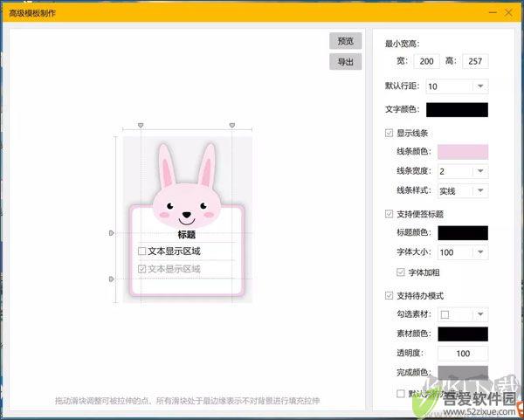Image resolution: width=524 pixels, height=420 pixels.
Task: Close the 高级模板制作 window
Action: 508,13
